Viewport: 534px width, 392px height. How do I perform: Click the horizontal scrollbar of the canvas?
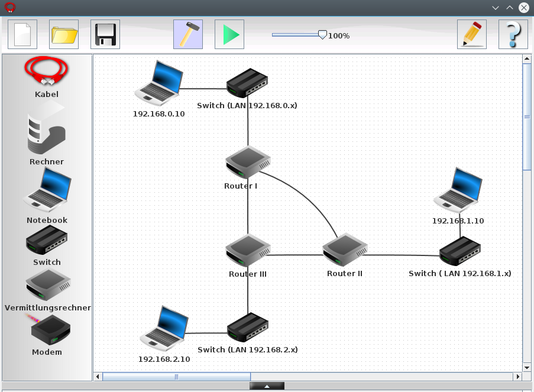176,376
